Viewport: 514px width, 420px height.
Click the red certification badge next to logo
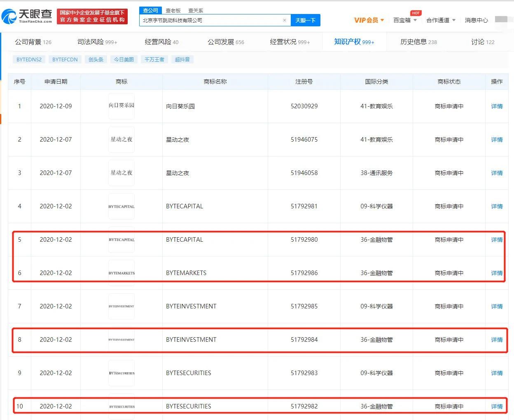(x=92, y=16)
